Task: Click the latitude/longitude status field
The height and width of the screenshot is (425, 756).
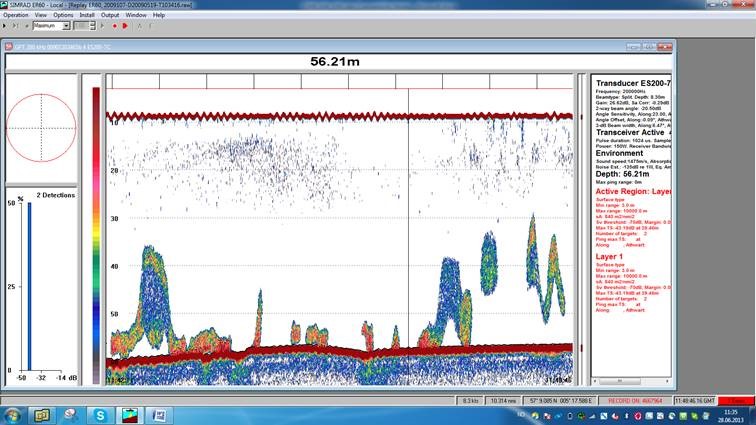Action: [x=560, y=400]
